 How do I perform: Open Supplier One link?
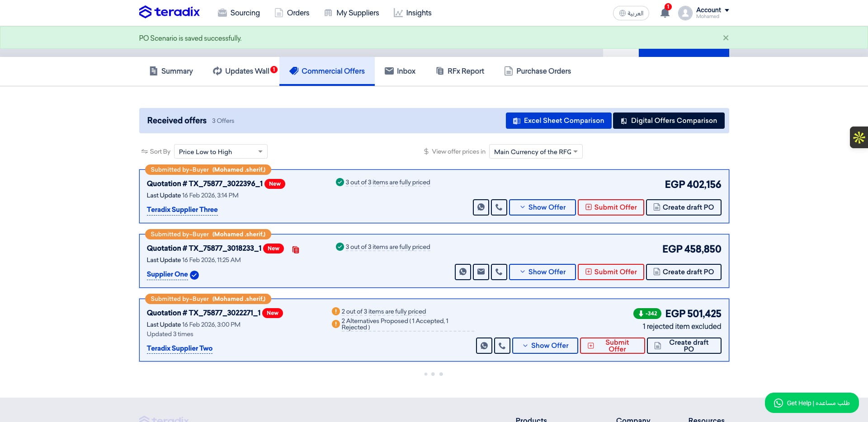point(167,274)
